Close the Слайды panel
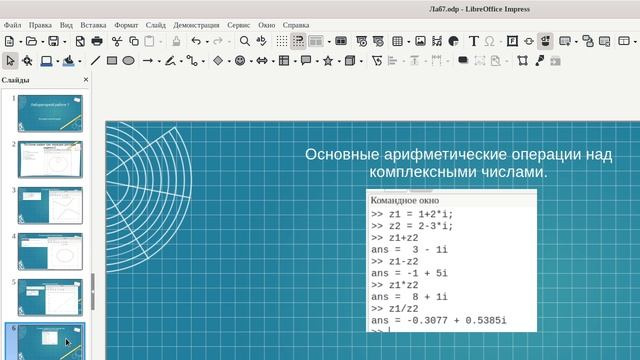This screenshot has width=640, height=360. point(86,80)
